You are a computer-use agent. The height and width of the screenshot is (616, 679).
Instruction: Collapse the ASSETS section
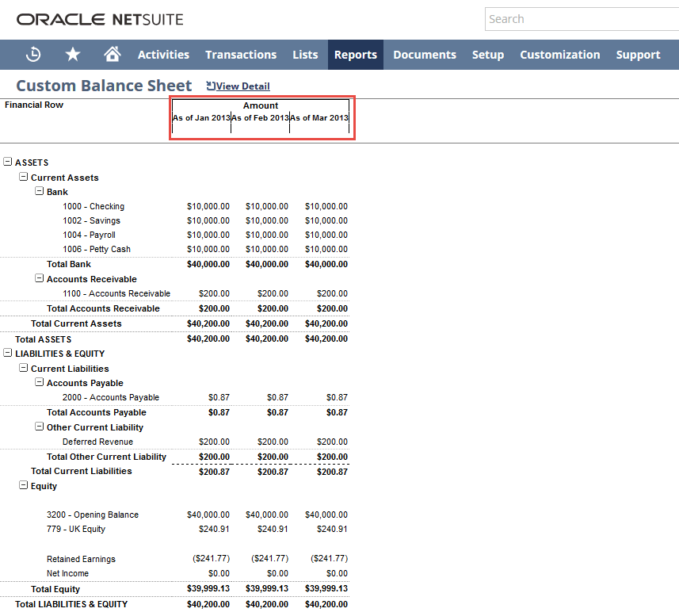7,162
